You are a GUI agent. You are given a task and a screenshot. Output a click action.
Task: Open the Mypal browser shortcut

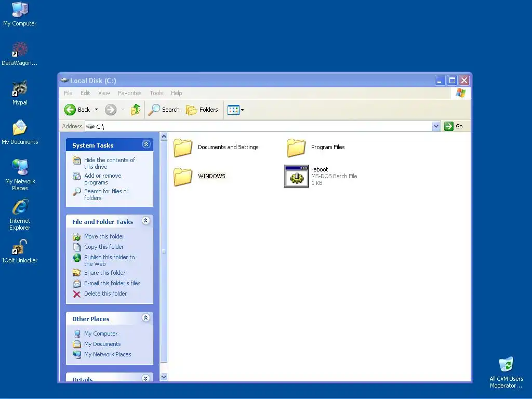click(x=20, y=92)
